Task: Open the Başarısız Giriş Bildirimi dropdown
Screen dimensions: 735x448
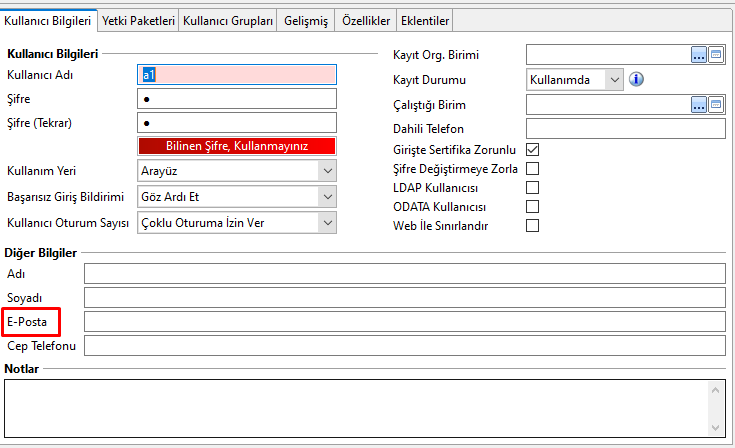Action: tap(327, 196)
